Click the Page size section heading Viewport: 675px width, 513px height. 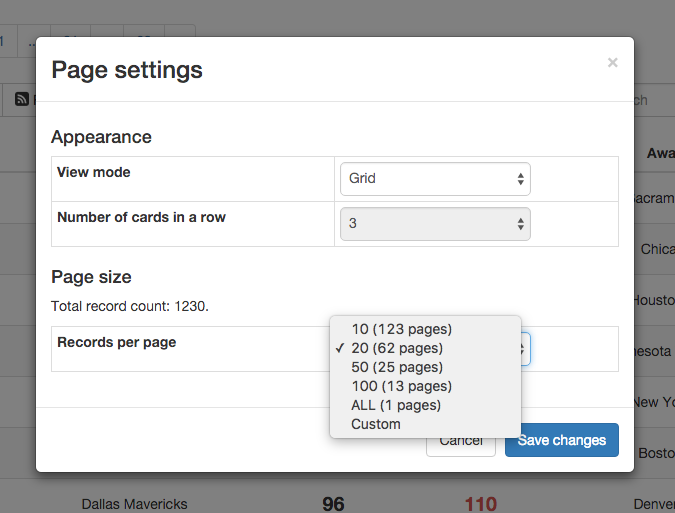(91, 277)
